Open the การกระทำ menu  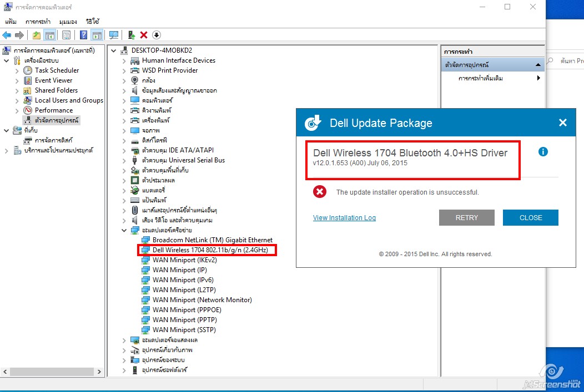click(38, 22)
